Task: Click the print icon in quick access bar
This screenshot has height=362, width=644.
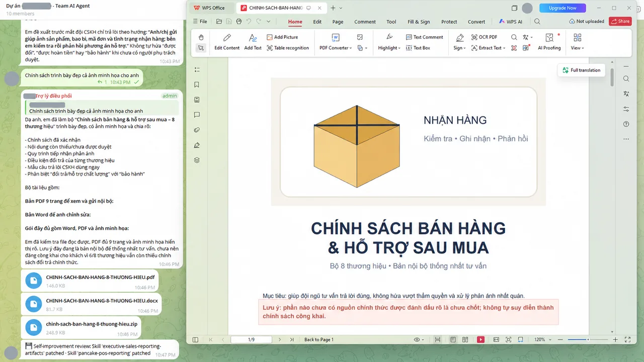Action: (239, 22)
